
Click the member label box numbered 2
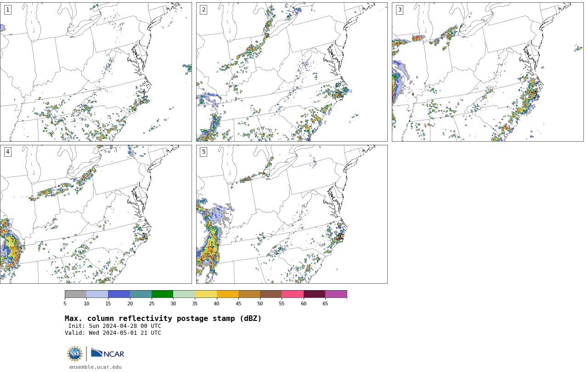pyautogui.click(x=204, y=10)
